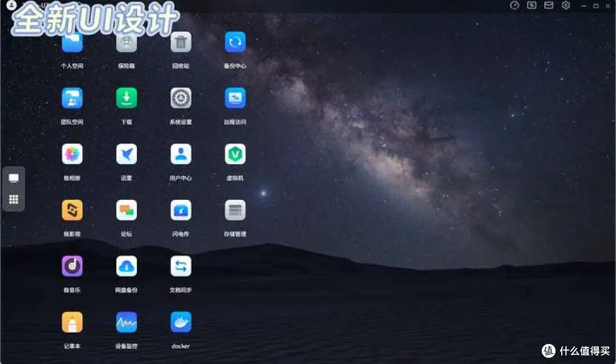Click the gear settings icon in top bar
Viewport: 616px width, 364px height.
tap(566, 6)
